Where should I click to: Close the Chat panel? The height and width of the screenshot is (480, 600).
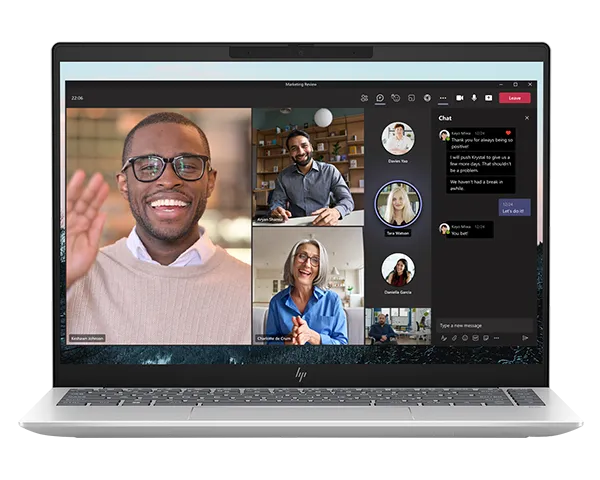point(527,118)
